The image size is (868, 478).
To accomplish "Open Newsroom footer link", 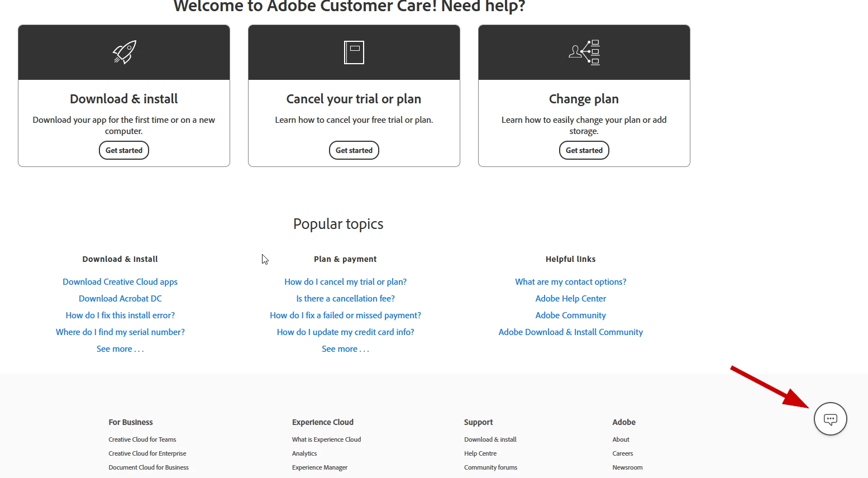I will 627,467.
